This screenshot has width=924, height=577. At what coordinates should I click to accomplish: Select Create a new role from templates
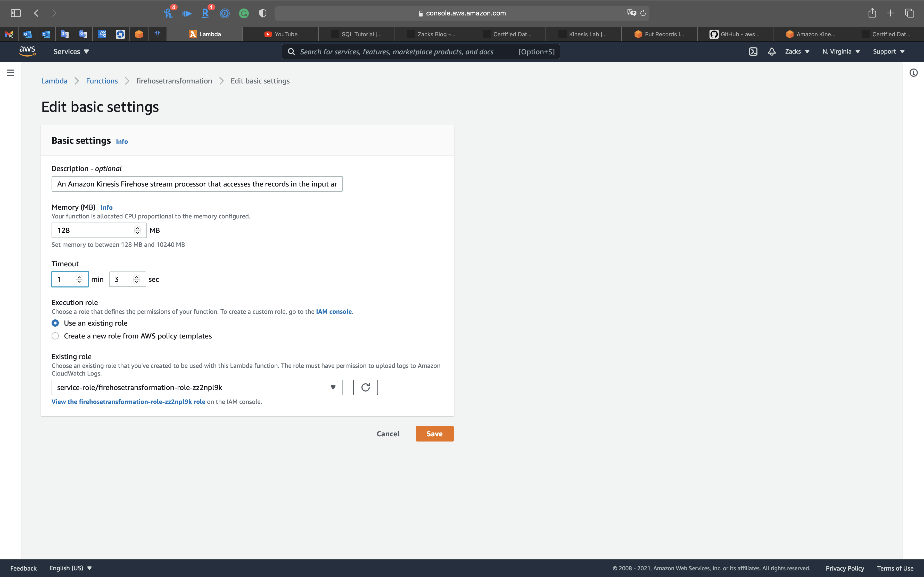tap(55, 336)
